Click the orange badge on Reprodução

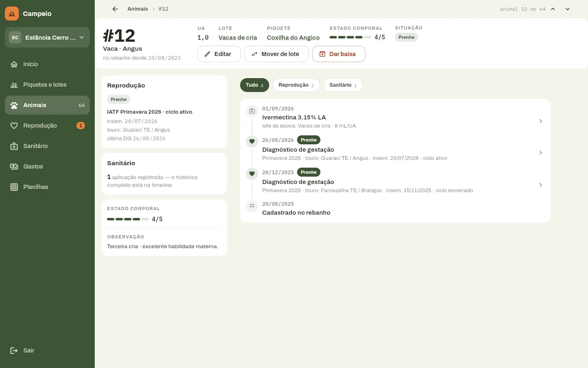(81, 126)
